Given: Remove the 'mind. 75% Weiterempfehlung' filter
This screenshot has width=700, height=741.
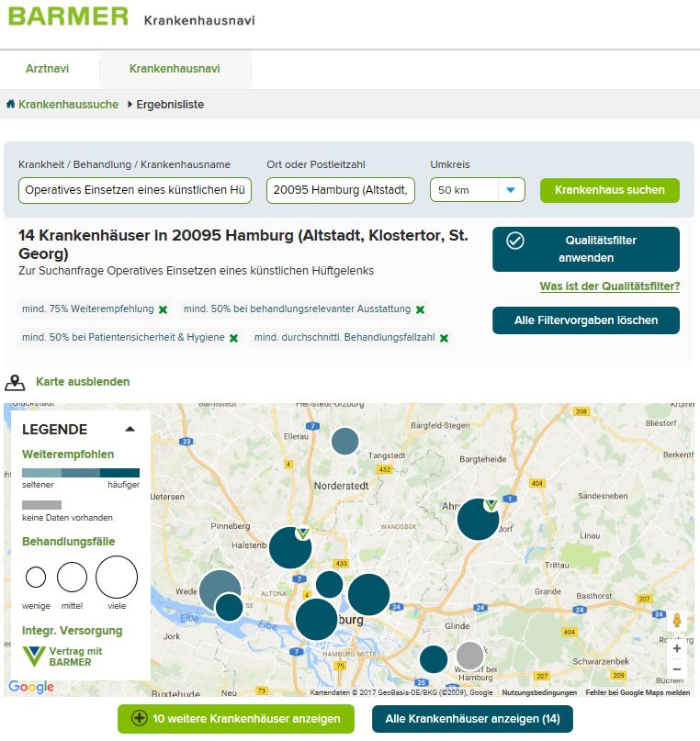Looking at the screenshot, I should (x=163, y=310).
